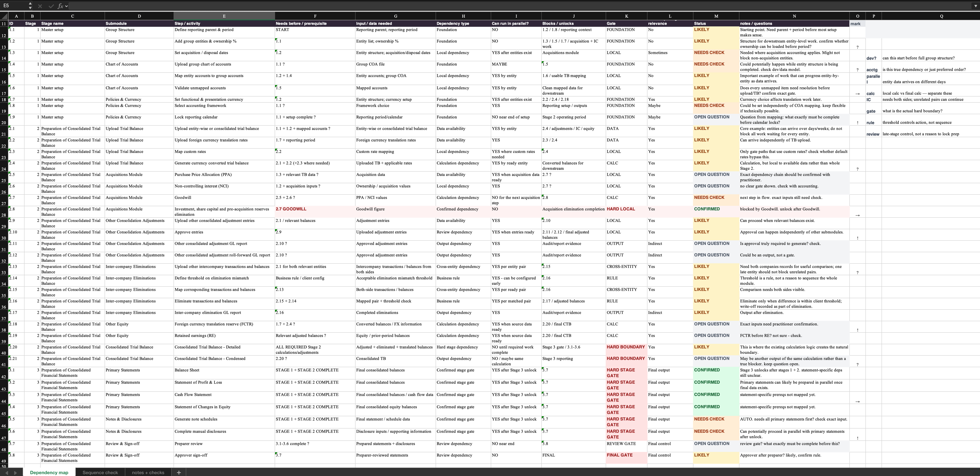Screen dimensions: 980x476
Task: Click the 'Submodule' header cell
Action: (139, 23)
